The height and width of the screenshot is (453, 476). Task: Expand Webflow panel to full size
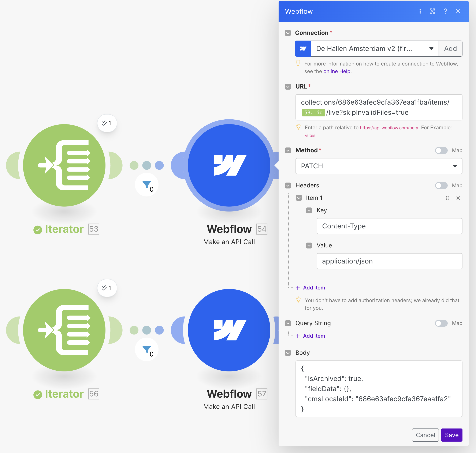432,11
